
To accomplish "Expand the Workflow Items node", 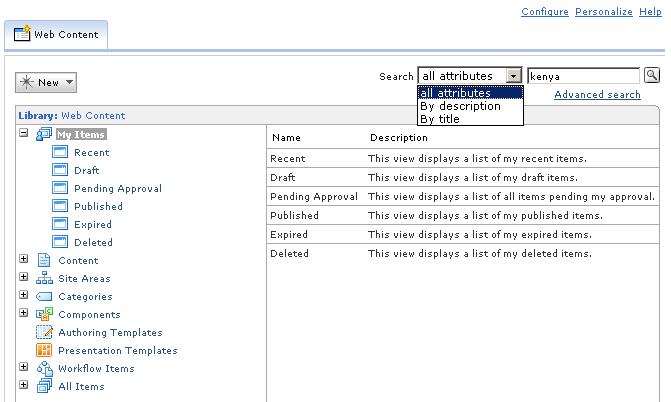I will click(24, 366).
